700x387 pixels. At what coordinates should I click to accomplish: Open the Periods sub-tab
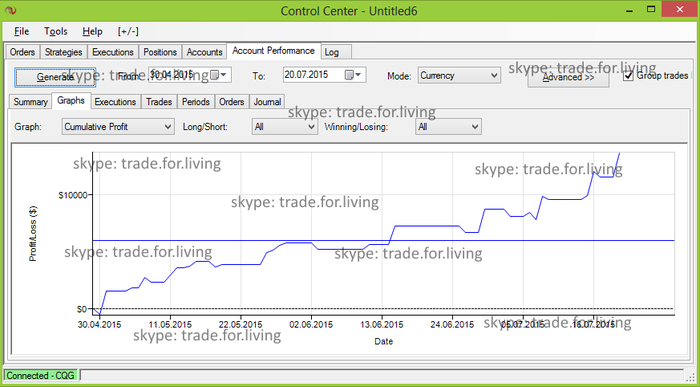[x=196, y=102]
